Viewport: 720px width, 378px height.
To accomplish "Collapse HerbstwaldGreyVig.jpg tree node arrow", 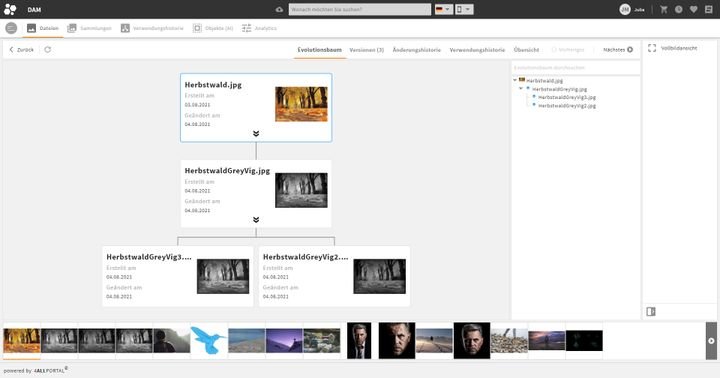I will click(521, 88).
